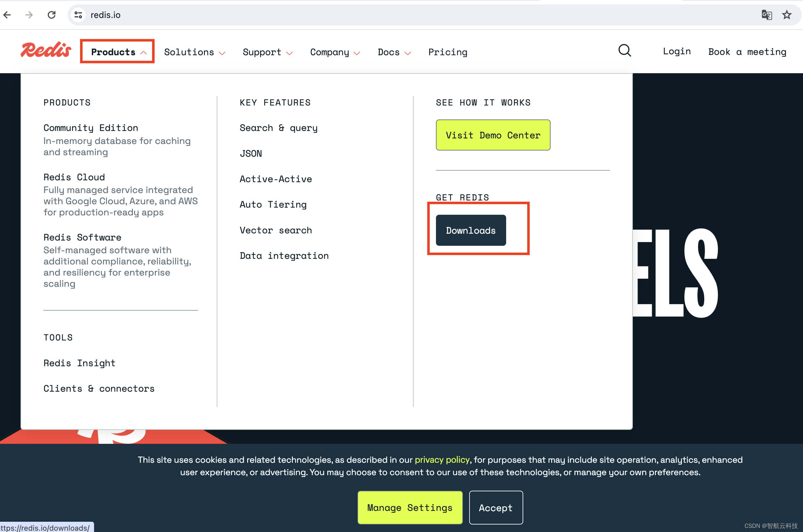Image resolution: width=803 pixels, height=532 pixels.
Task: Open Redis Insight tool page
Action: point(79,363)
